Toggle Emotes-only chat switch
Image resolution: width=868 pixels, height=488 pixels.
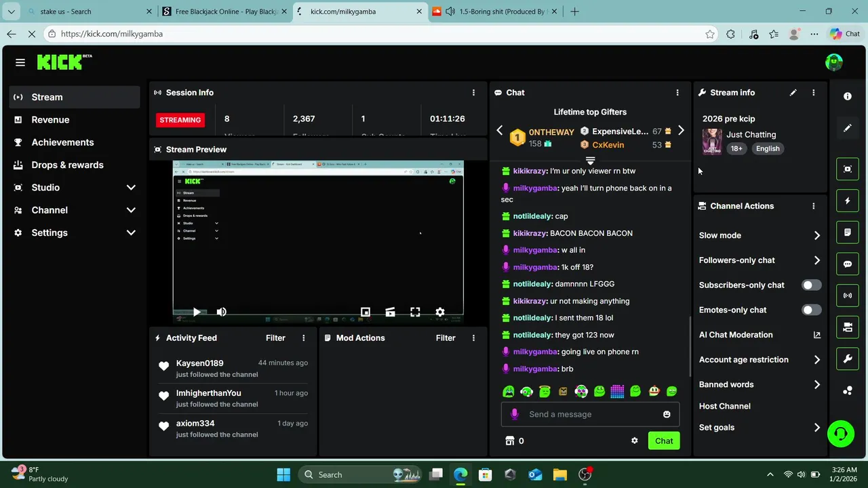pos(811,310)
